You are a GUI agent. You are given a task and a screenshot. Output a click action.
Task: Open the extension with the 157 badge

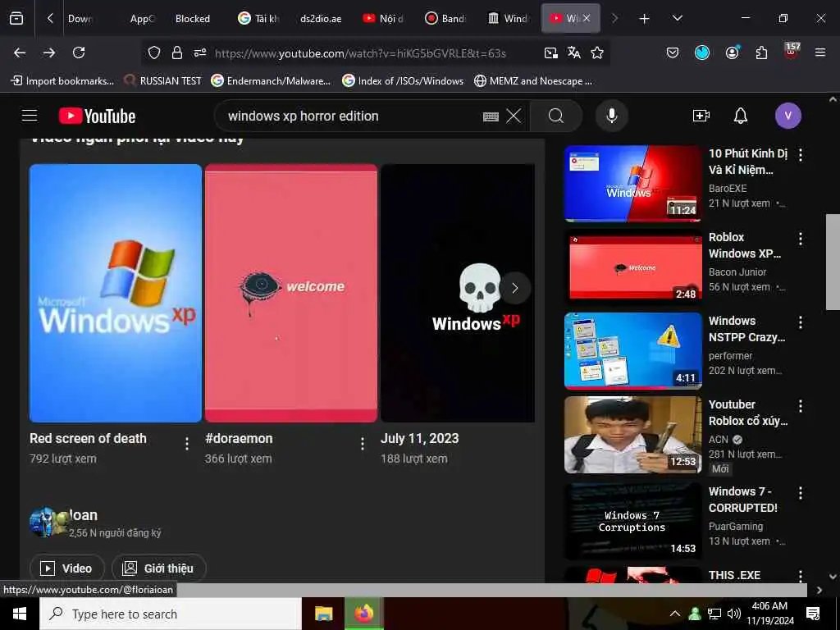(x=792, y=52)
